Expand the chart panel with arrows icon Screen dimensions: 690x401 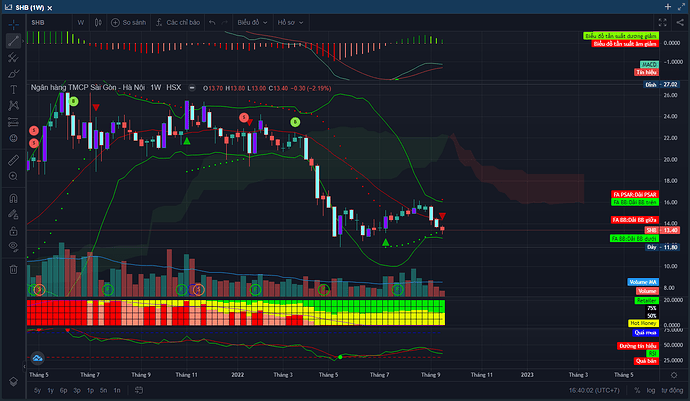point(681,7)
